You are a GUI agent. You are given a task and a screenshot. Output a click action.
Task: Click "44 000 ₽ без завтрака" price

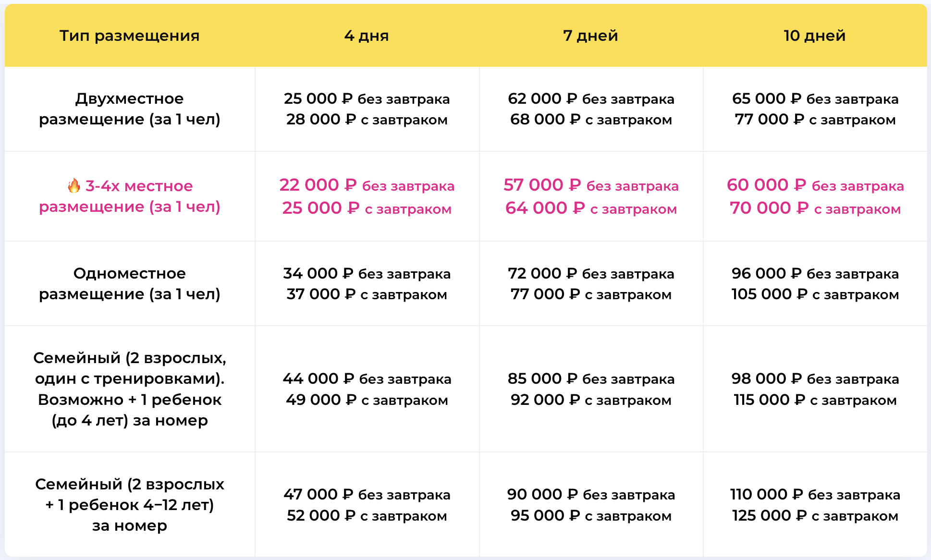[x=367, y=379]
